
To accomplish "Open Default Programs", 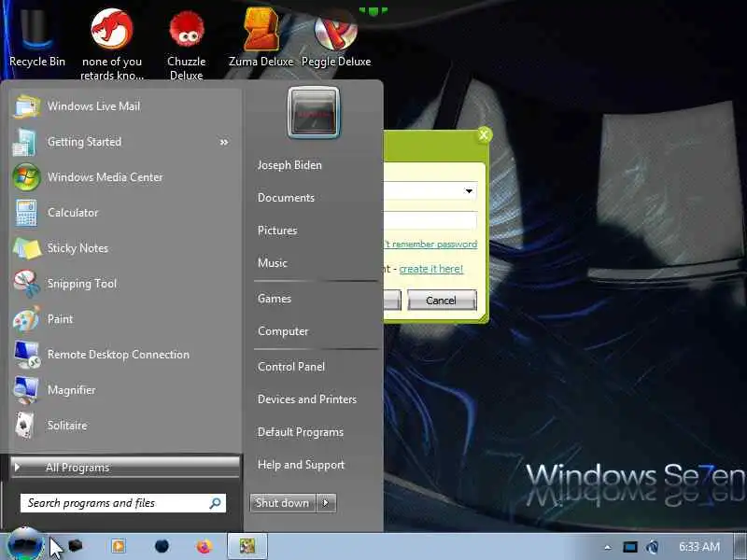I will [300, 432].
